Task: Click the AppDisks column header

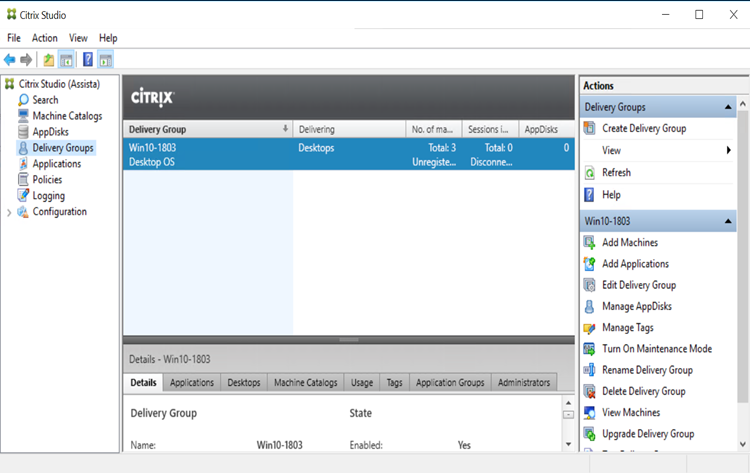Action: coord(547,129)
